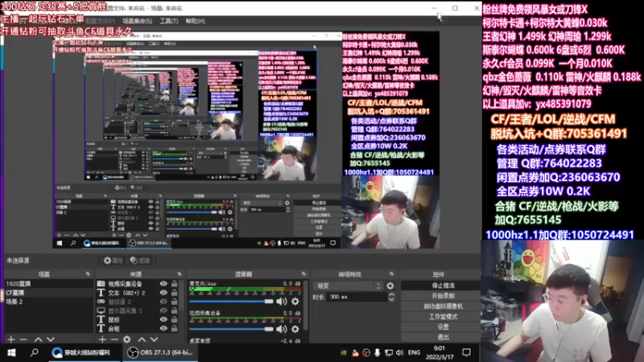Show the 显示器采集 2 source

[x=163, y=311]
